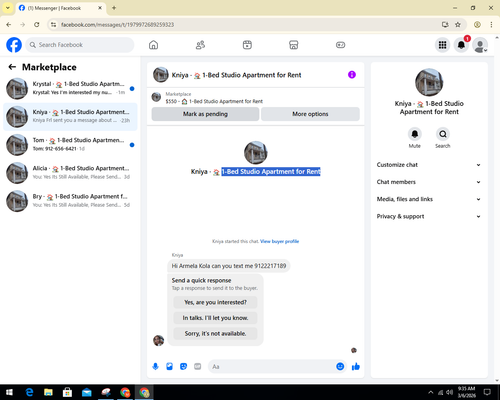This screenshot has width=500, height=400.
Task: Open Alicia's conversation in the list
Action: coord(70,173)
